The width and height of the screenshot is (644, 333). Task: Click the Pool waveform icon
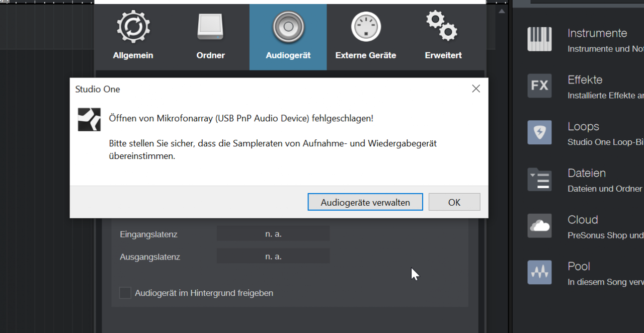click(x=539, y=272)
